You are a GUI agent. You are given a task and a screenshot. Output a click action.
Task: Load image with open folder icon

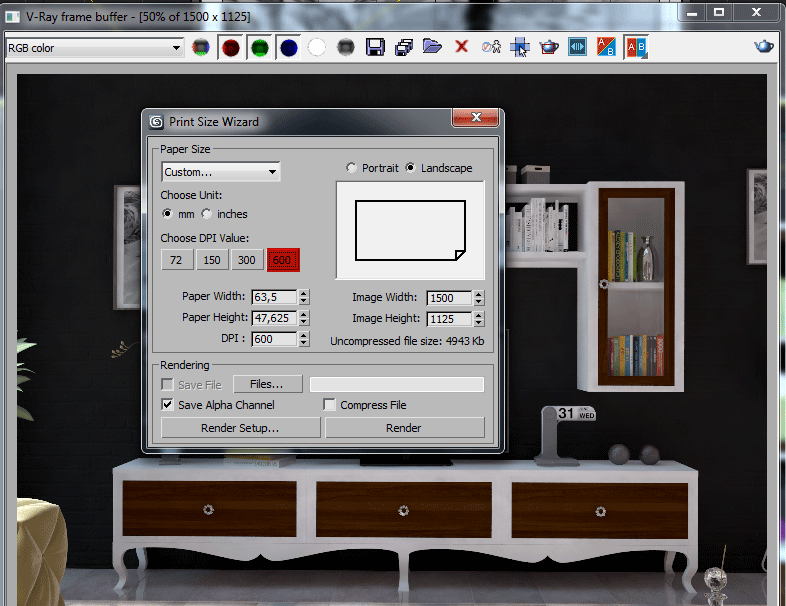click(x=432, y=47)
